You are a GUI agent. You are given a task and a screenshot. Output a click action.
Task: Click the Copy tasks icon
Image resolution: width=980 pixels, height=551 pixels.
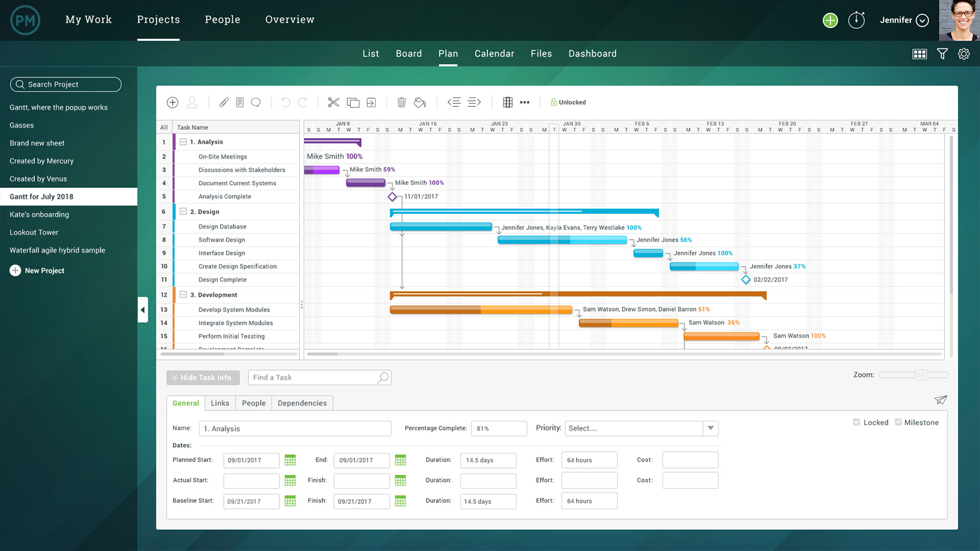click(x=353, y=102)
